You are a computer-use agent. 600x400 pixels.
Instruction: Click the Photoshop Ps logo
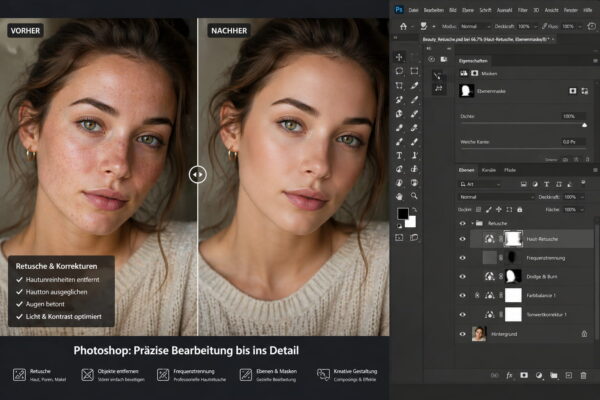399,10
